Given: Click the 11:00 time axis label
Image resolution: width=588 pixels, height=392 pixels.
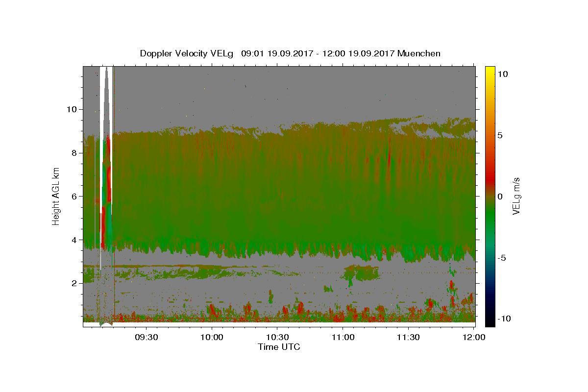Looking at the screenshot, I should tap(343, 337).
